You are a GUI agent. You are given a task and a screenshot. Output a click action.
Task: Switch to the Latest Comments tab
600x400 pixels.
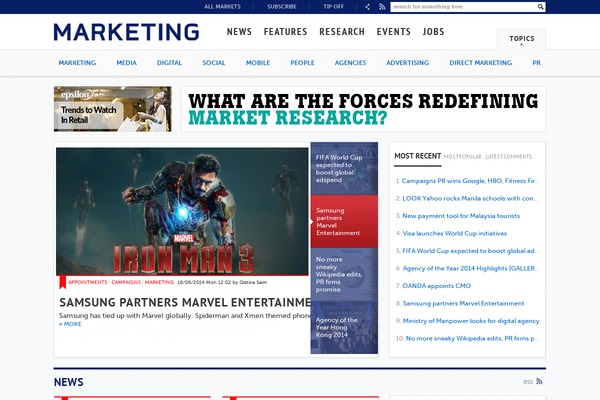pos(508,157)
